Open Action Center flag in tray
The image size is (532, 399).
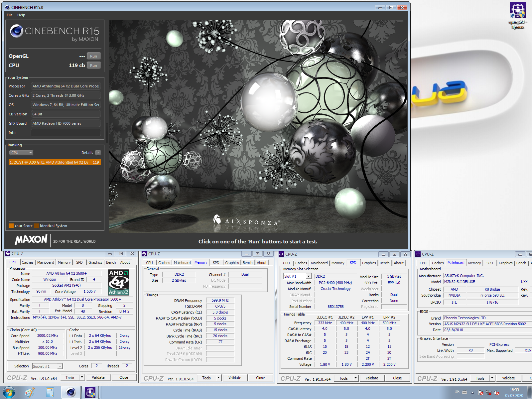pos(481,393)
